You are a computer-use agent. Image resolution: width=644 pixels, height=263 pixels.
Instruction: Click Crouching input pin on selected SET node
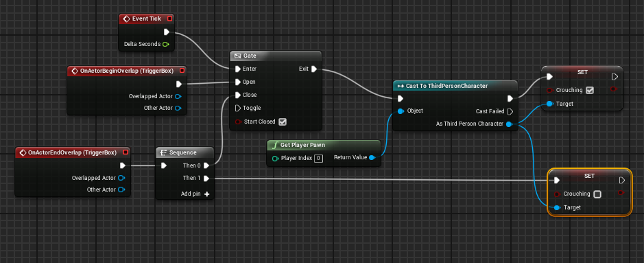558,194
